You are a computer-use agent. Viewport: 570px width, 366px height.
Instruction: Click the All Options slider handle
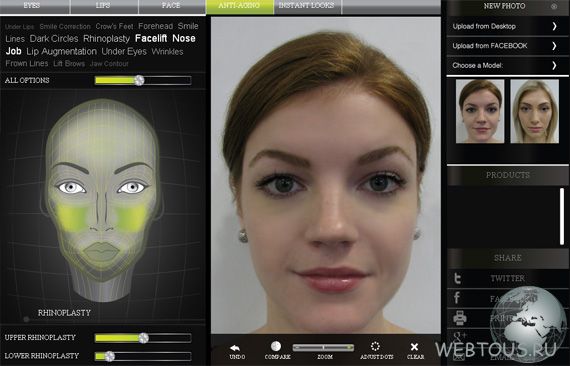139,80
